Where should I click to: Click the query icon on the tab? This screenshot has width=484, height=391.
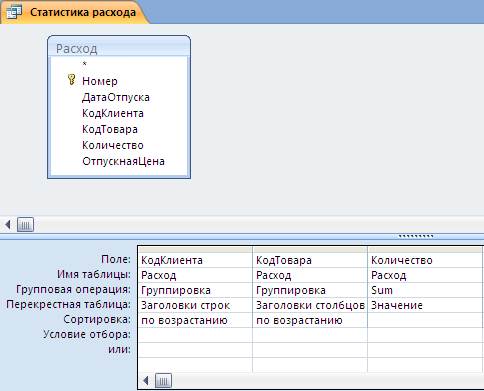14,12
